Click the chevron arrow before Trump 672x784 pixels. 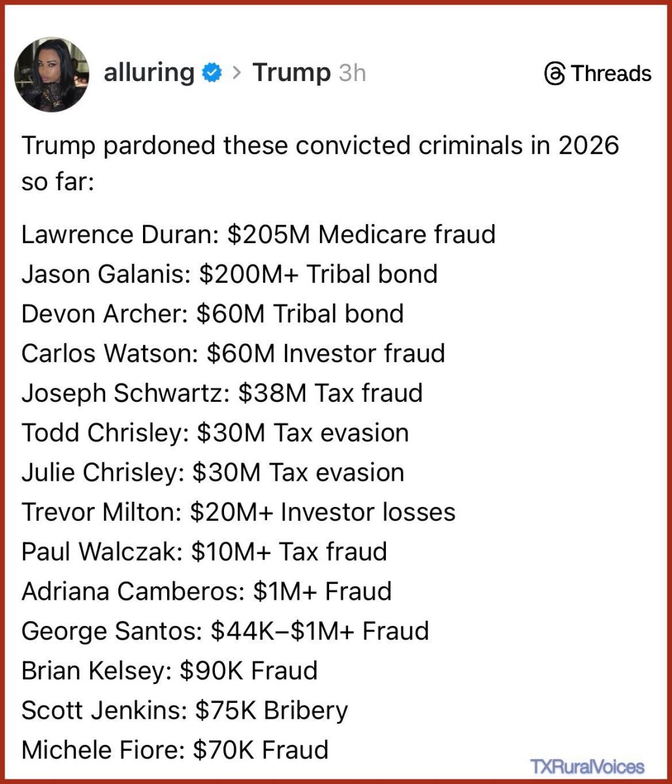(237, 73)
